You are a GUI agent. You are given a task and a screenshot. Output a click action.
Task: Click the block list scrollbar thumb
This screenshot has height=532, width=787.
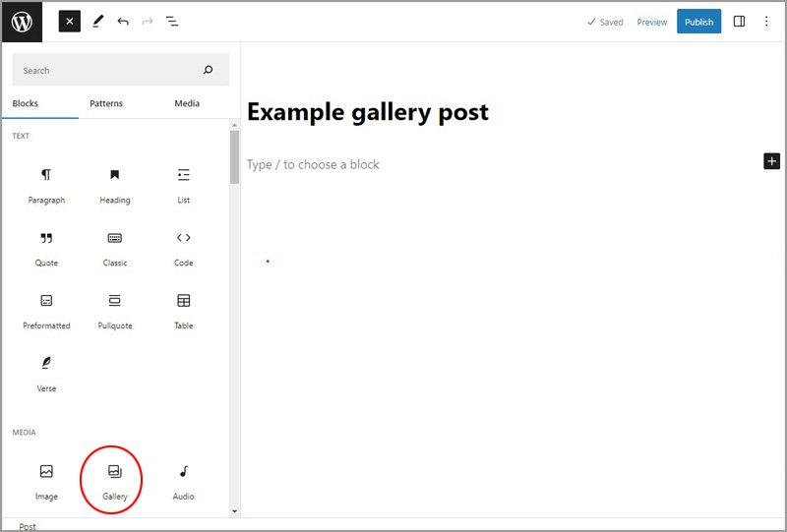coord(234,157)
